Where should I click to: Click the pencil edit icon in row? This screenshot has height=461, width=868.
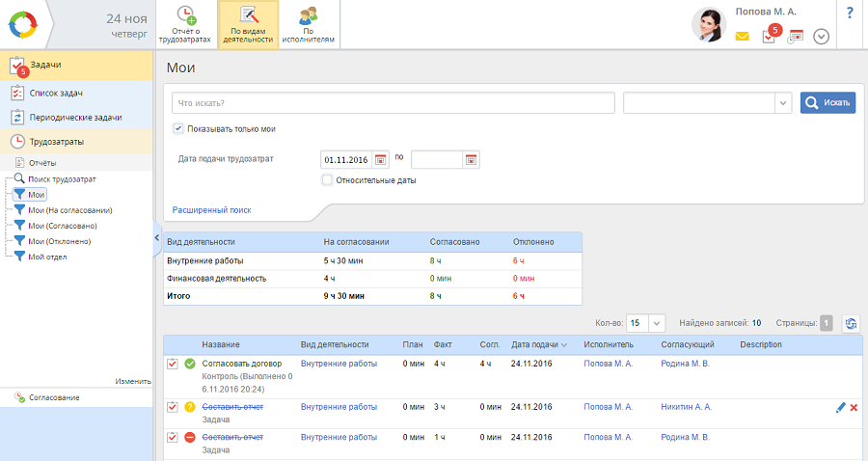(840, 408)
